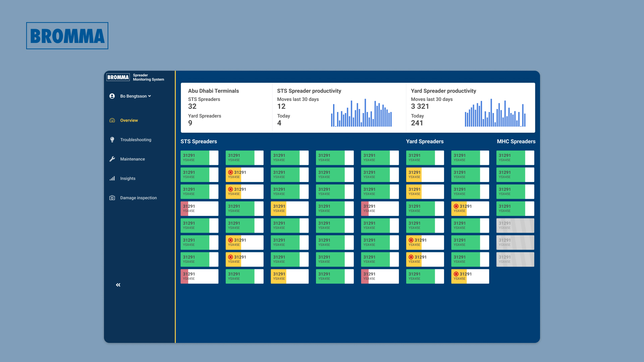This screenshot has height=362, width=644.
Task: Click the STS Spreader productivity bar chart
Action: pos(361,113)
